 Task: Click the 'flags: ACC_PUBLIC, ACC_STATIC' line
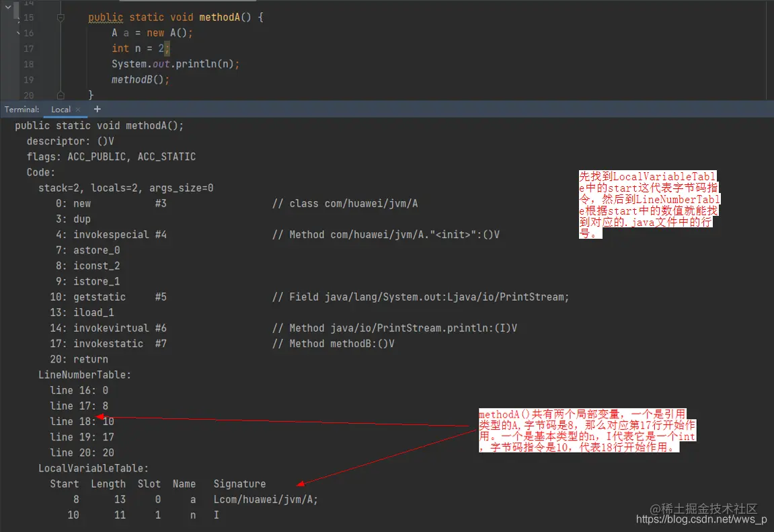pos(111,157)
